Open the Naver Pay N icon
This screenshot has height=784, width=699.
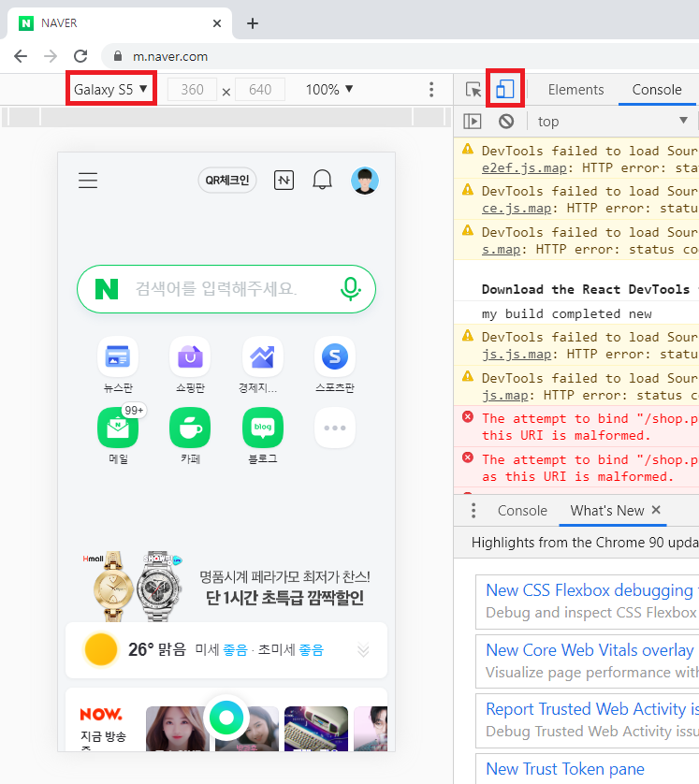pos(284,180)
